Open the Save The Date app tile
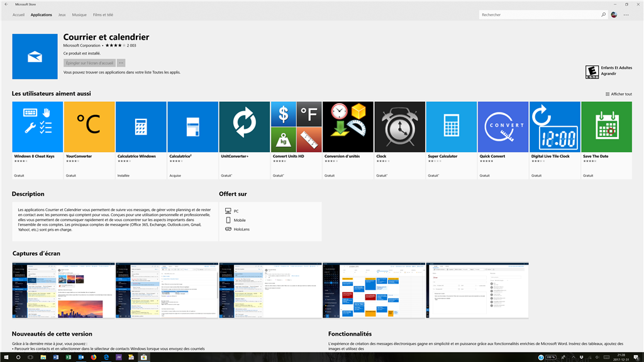This screenshot has height=362, width=644. pyautogui.click(x=607, y=140)
